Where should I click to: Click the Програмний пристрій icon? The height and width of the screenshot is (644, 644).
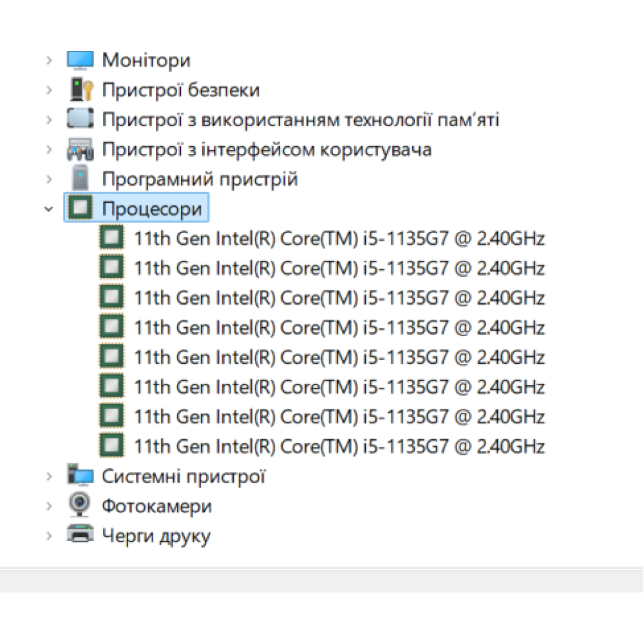pos(80,179)
